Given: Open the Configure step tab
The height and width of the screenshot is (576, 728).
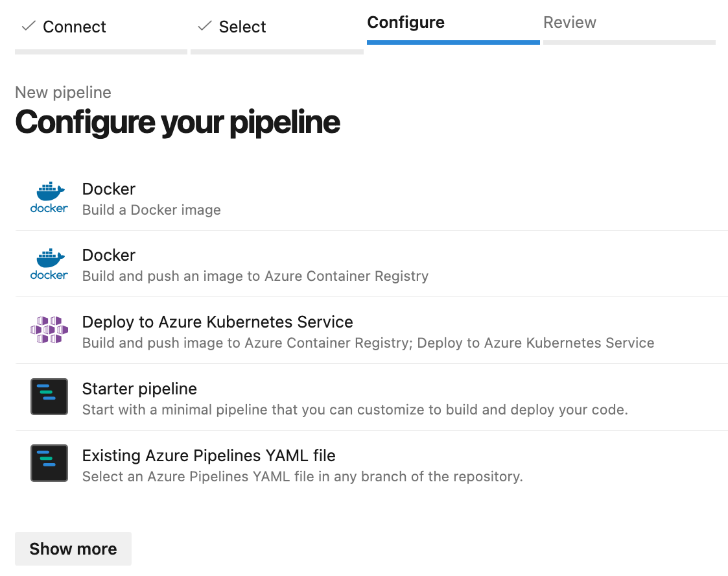Looking at the screenshot, I should point(453,28).
